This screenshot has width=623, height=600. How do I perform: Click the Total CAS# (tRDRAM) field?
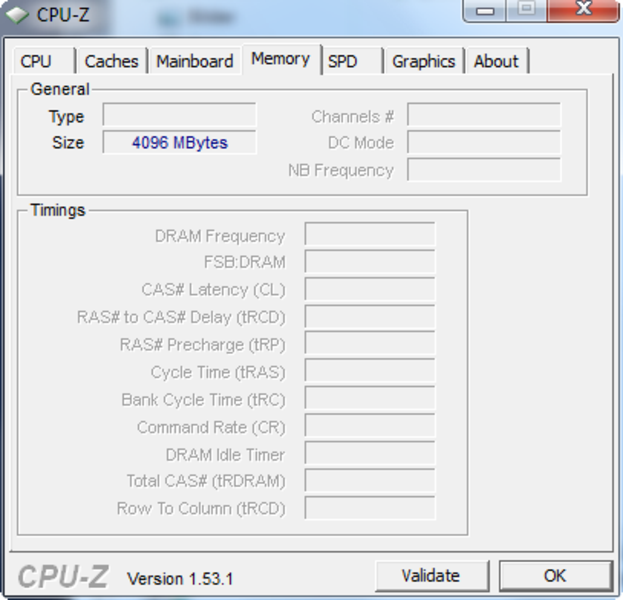pyautogui.click(x=370, y=480)
